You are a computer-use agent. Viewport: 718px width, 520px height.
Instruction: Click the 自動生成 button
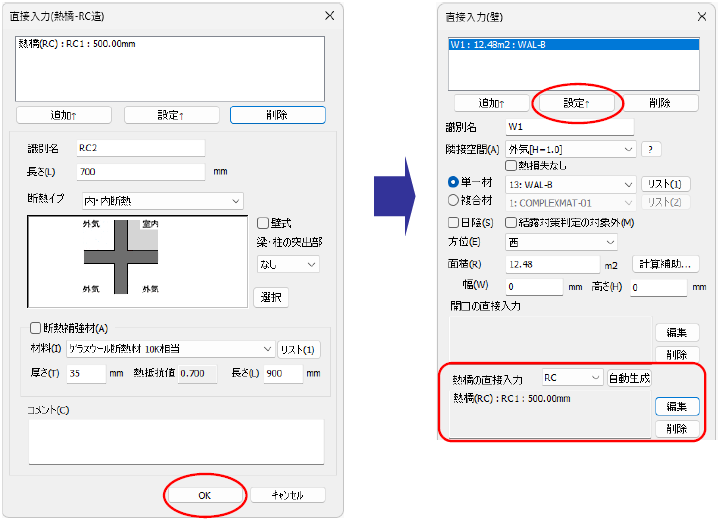click(630, 378)
